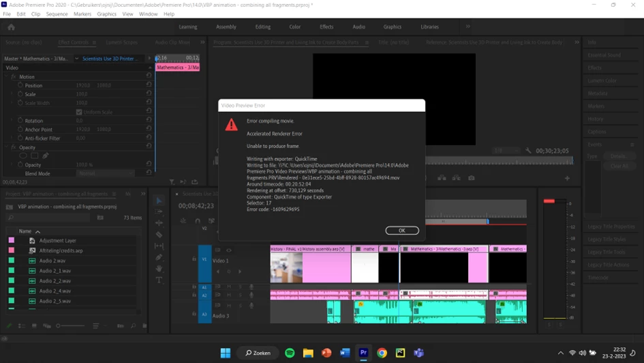Open the Lumetri Scopes tab
644x363 pixels.
(x=121, y=42)
